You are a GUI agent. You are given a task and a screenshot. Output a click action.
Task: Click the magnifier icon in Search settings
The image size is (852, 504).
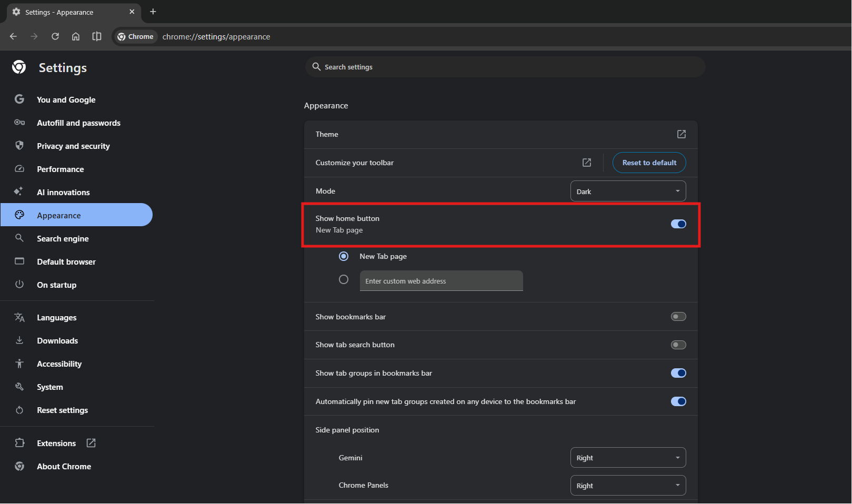[x=316, y=67]
